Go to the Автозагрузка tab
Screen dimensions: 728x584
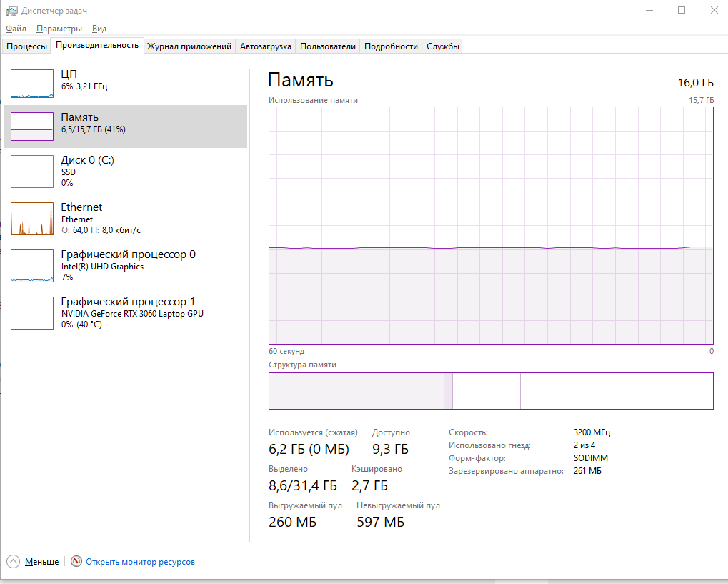click(x=266, y=46)
